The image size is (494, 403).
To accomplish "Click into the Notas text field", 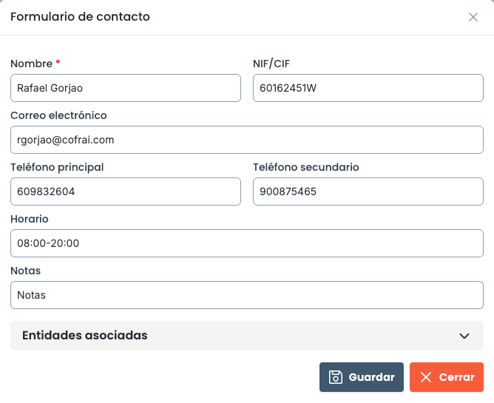I will pos(247,295).
